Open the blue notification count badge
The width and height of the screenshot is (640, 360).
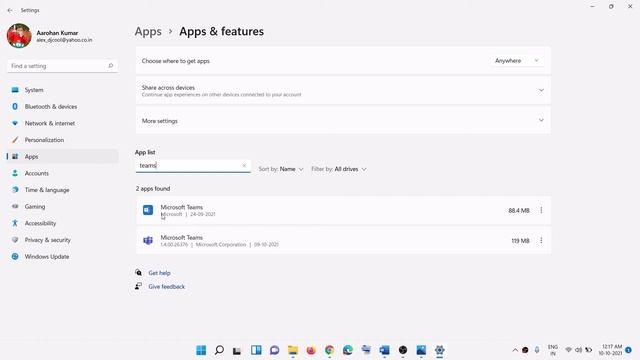629,350
